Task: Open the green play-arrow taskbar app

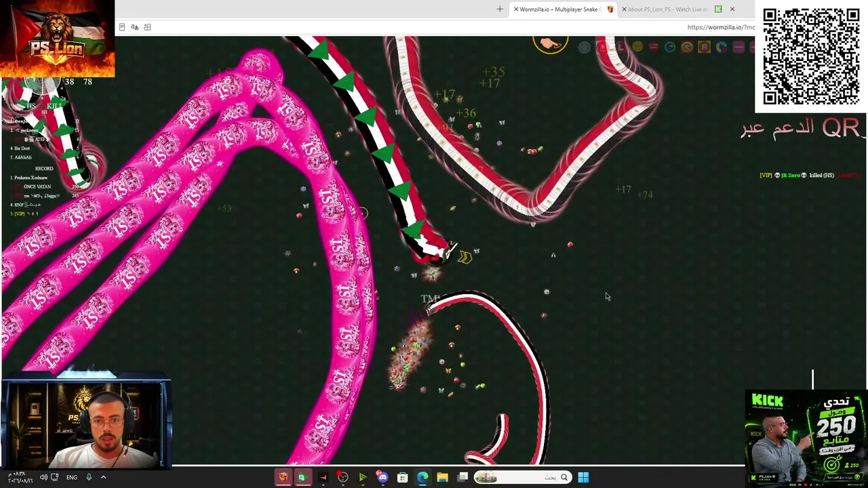Action: pyautogui.click(x=363, y=477)
